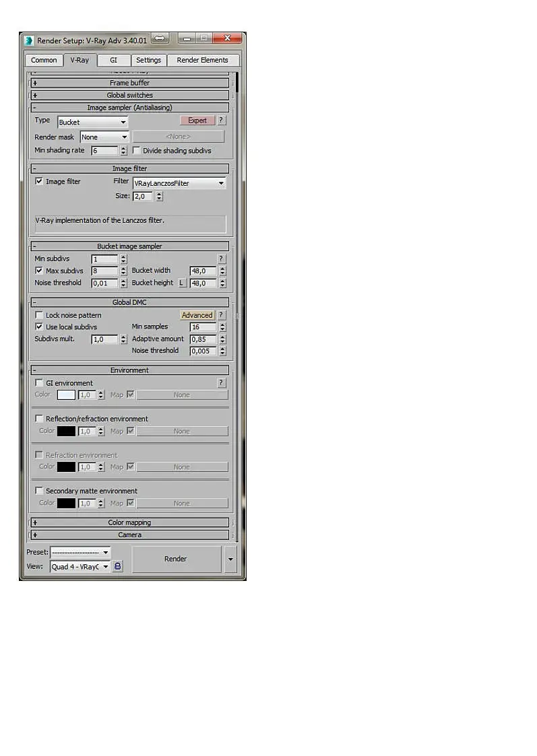Collapse the Global DMC rollout
The width and height of the screenshot is (537, 756).
(x=130, y=303)
